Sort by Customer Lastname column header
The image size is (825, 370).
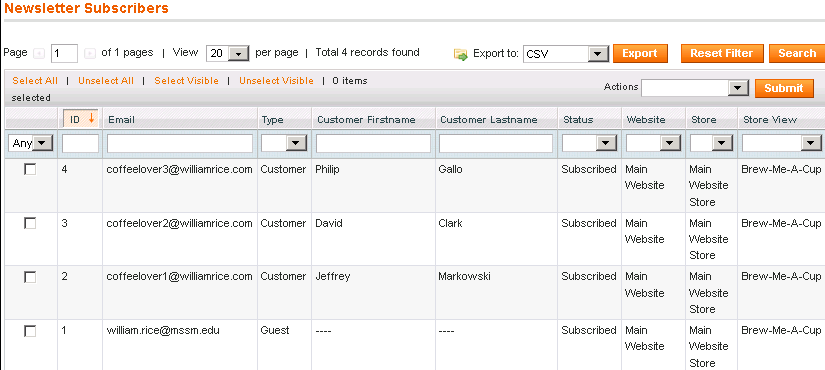click(x=489, y=119)
